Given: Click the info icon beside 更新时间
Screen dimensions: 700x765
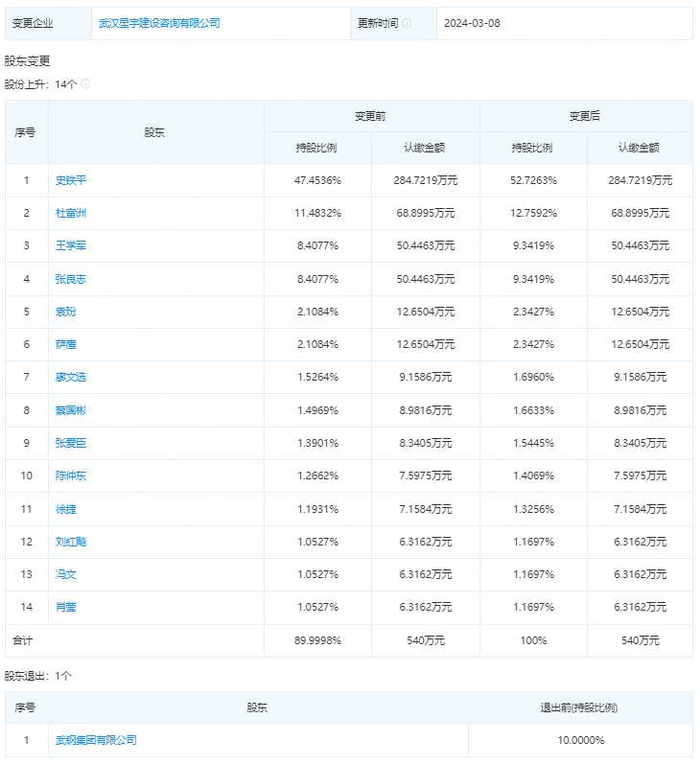Looking at the screenshot, I should 407,23.
